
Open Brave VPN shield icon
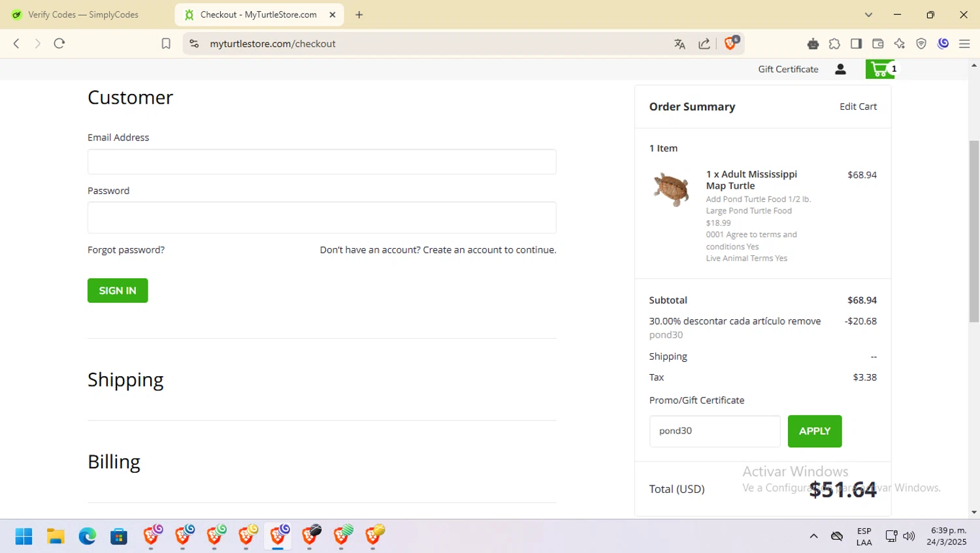tap(921, 44)
